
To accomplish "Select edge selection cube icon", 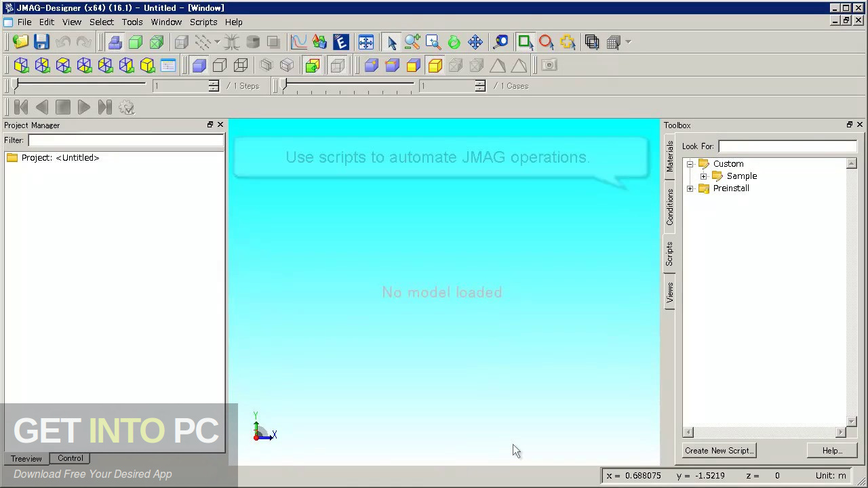I will click(x=392, y=65).
